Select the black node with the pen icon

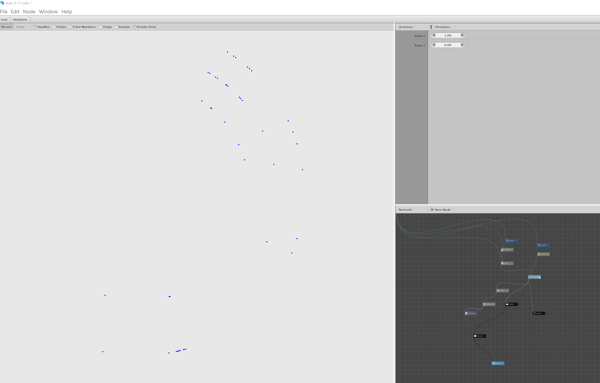539,313
